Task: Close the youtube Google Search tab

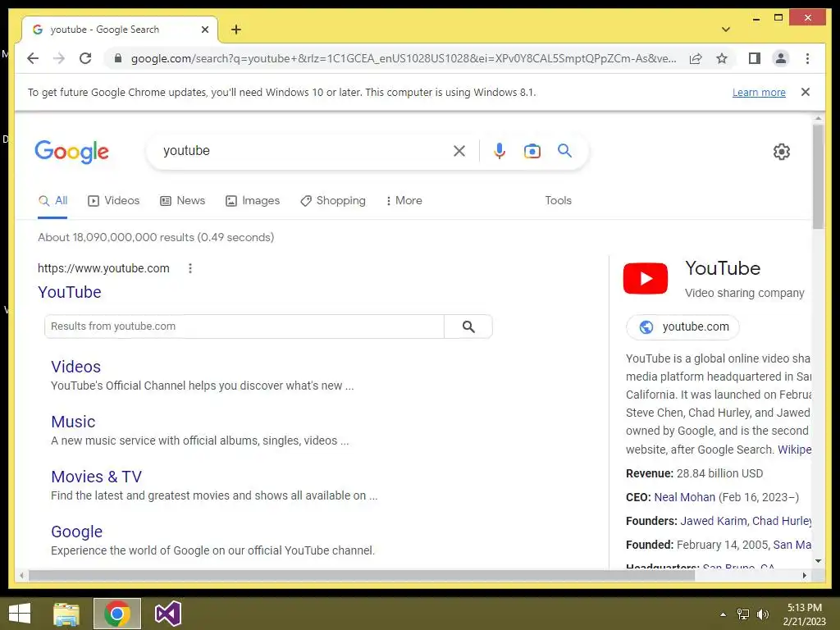Action: (204, 30)
